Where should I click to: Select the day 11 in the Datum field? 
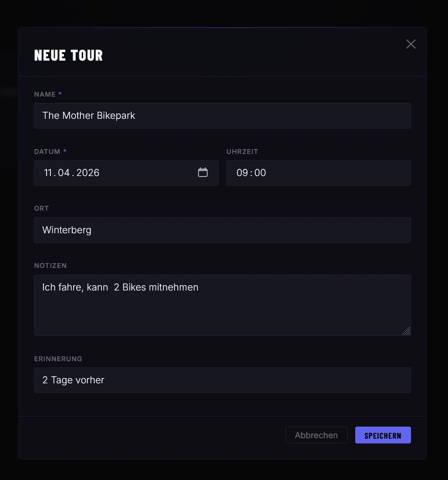click(x=50, y=173)
